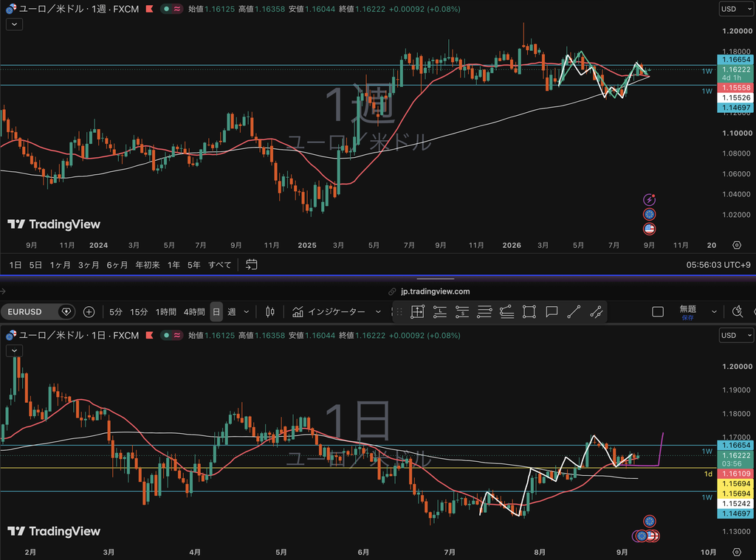Select the trend line drawing tool
The image size is (756, 560).
click(573, 312)
